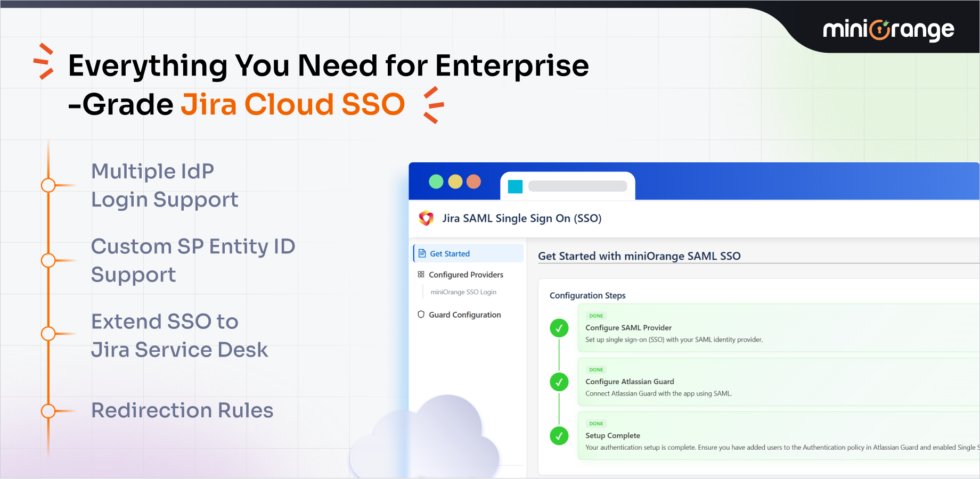Open Guard Configuration in the sidebar
The height and width of the screenshot is (479, 980).
coord(465,315)
